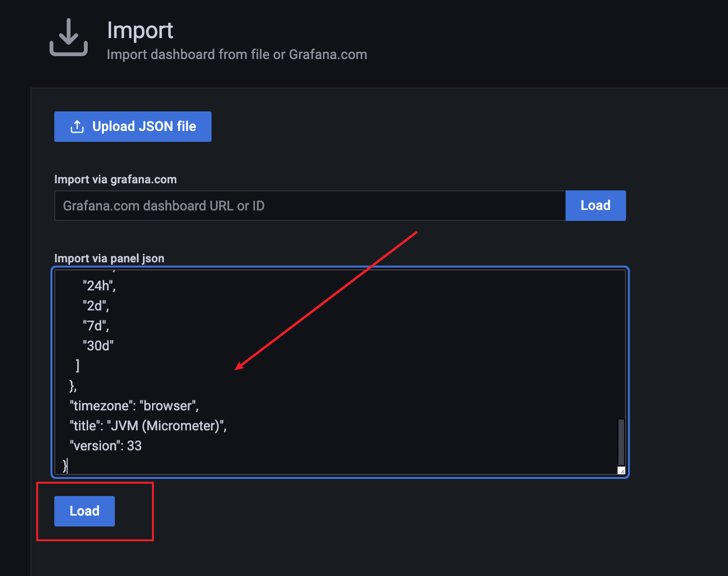Place cursor on the "version": 33 line

click(x=106, y=446)
